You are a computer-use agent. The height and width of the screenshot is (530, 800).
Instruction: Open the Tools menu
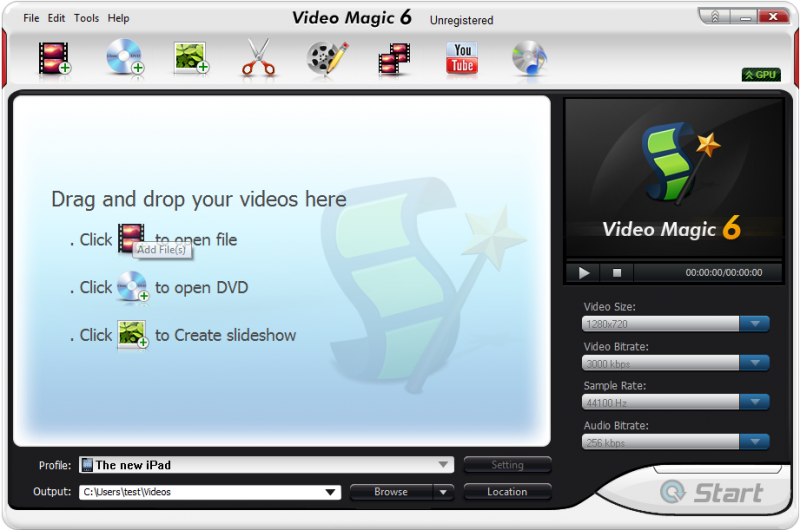tap(86, 18)
